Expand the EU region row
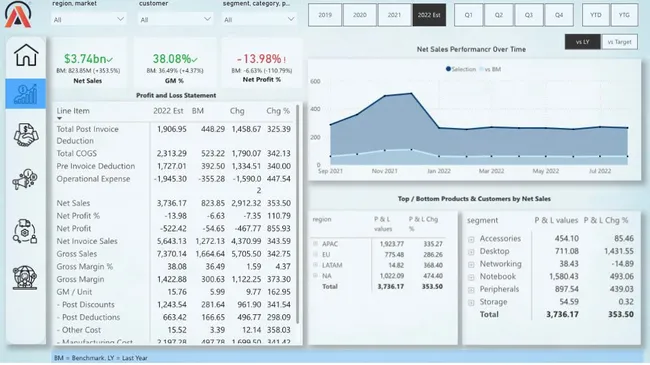The width and height of the screenshot is (650, 365). point(315,254)
